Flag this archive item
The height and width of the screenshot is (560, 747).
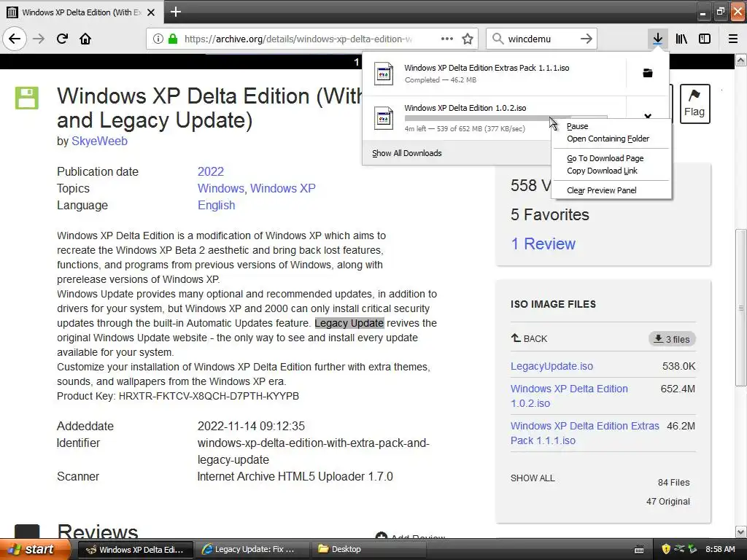tap(694, 104)
